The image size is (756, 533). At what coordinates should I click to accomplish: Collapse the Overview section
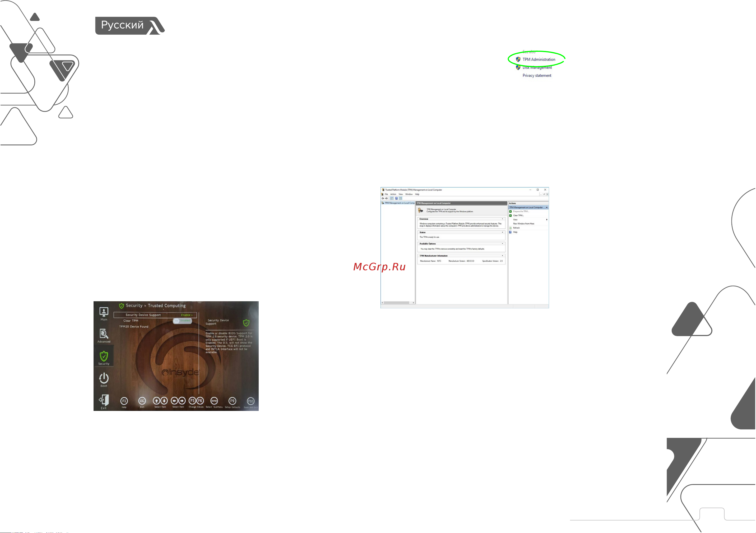pos(503,219)
